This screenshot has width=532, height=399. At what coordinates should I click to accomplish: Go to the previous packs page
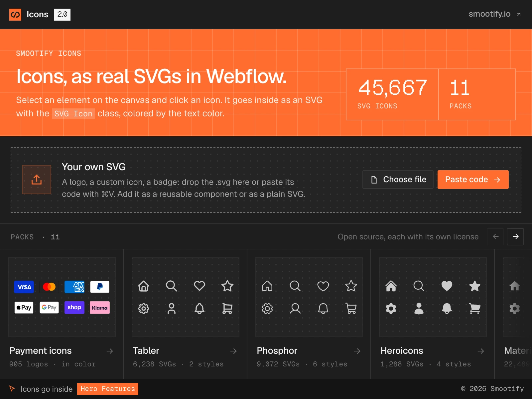495,237
